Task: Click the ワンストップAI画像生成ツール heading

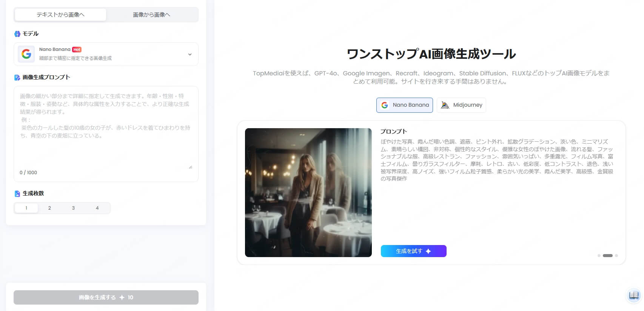Action: point(431,54)
